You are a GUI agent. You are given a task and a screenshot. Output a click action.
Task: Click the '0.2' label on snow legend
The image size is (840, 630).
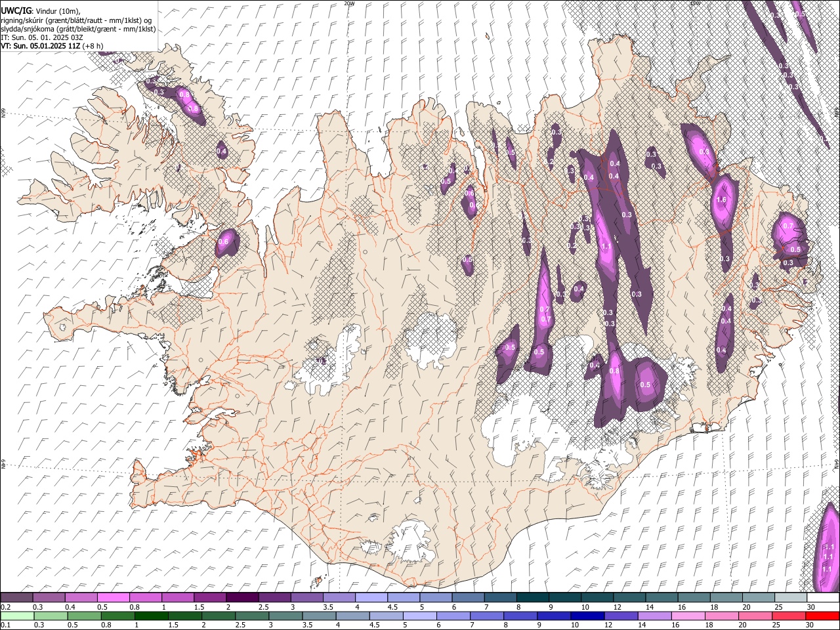[x=5, y=607]
